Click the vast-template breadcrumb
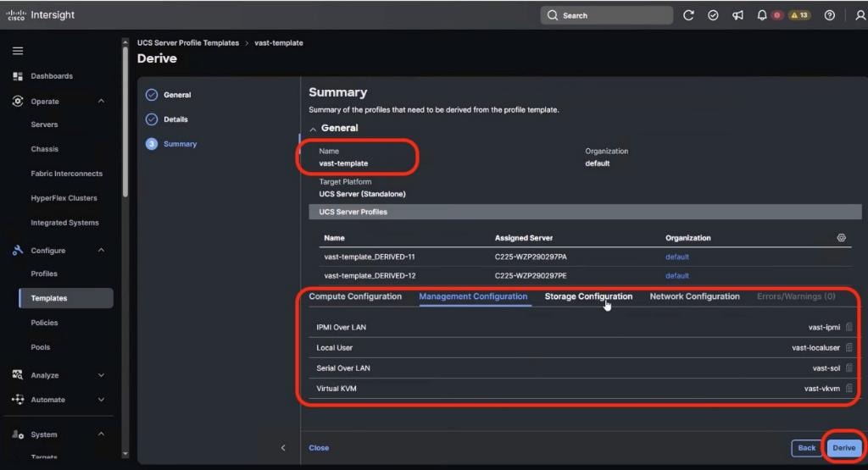 [x=278, y=42]
